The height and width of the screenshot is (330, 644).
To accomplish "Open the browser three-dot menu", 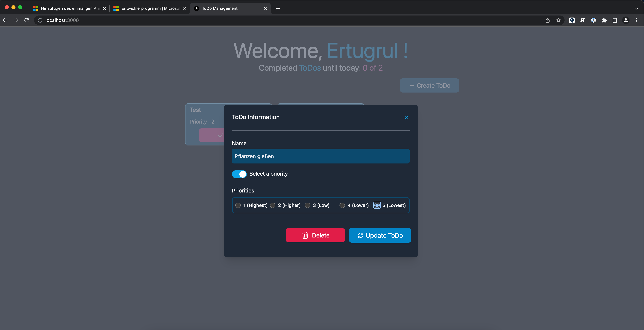I will point(637,20).
